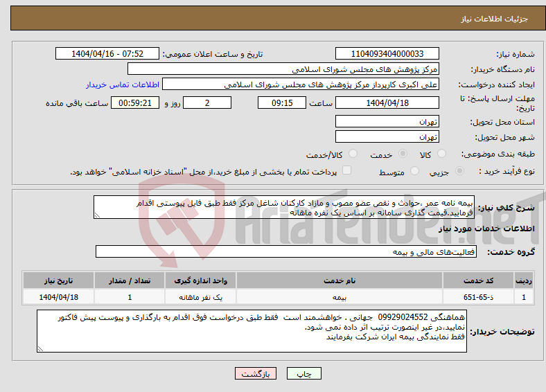This screenshot has width=546, height=392.
Task: Click the buyer notes textarea
Action: 252,331
